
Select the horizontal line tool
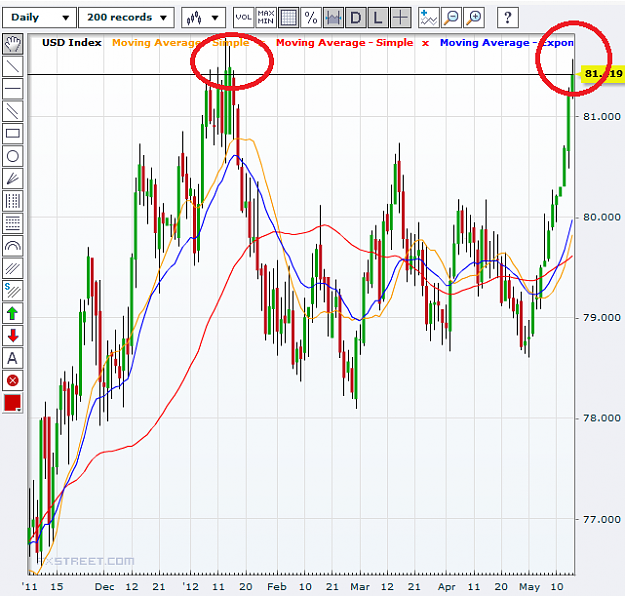click(x=12, y=89)
